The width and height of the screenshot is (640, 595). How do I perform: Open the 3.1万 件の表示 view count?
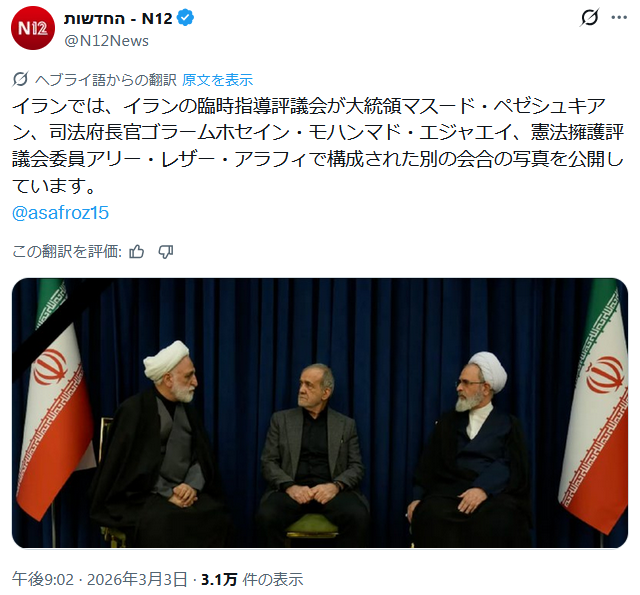pyautogui.click(x=252, y=579)
